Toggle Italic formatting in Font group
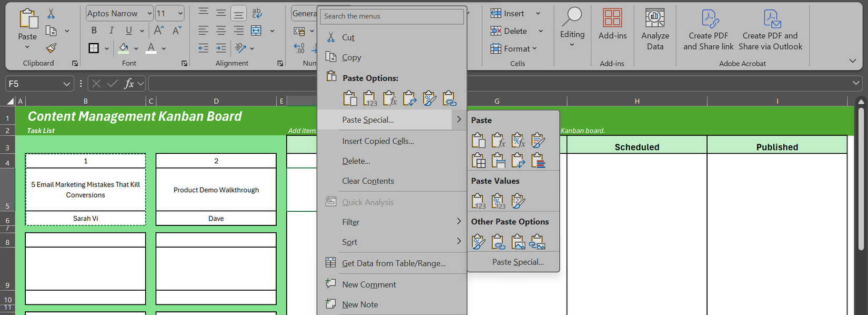The image size is (868, 315). pyautogui.click(x=112, y=31)
